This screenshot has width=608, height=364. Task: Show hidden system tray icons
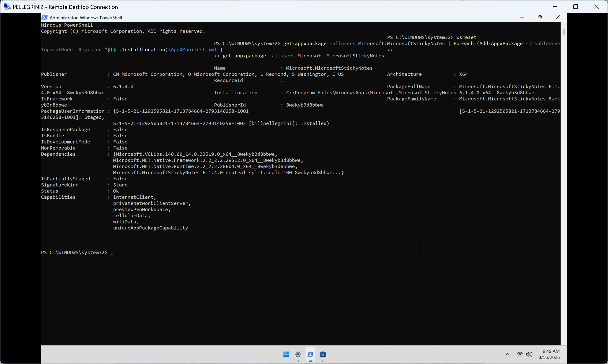coord(508,354)
